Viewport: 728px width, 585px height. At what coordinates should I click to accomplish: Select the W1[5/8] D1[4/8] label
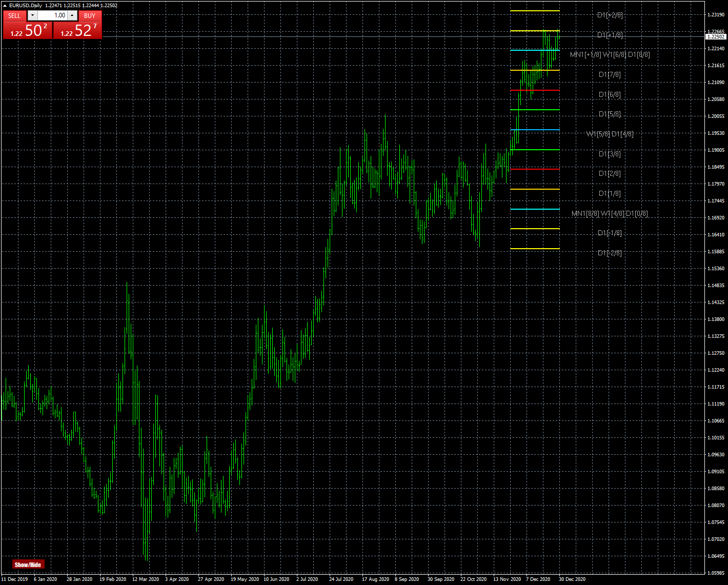pyautogui.click(x=610, y=134)
